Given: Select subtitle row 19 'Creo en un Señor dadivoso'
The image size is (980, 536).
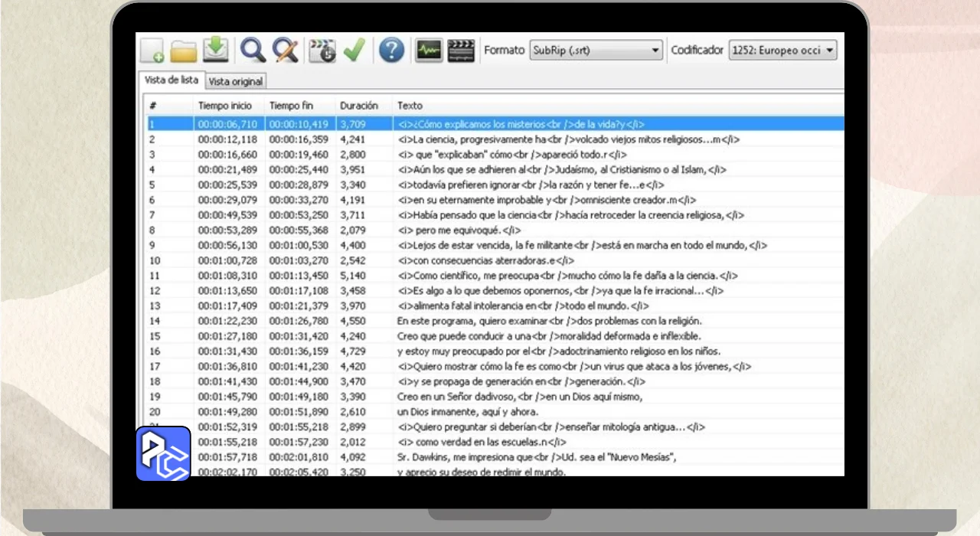Looking at the screenshot, I should [519, 397].
